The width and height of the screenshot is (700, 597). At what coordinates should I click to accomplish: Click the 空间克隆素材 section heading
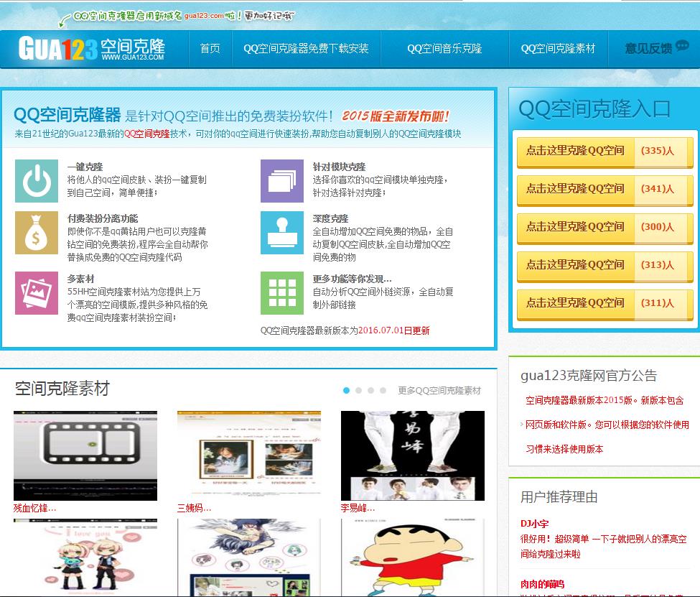tap(62, 389)
